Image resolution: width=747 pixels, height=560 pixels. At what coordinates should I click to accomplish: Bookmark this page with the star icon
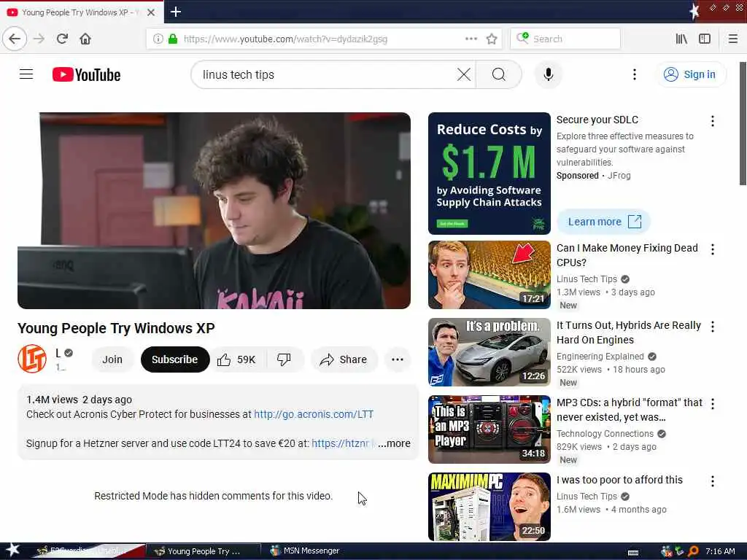tap(492, 39)
